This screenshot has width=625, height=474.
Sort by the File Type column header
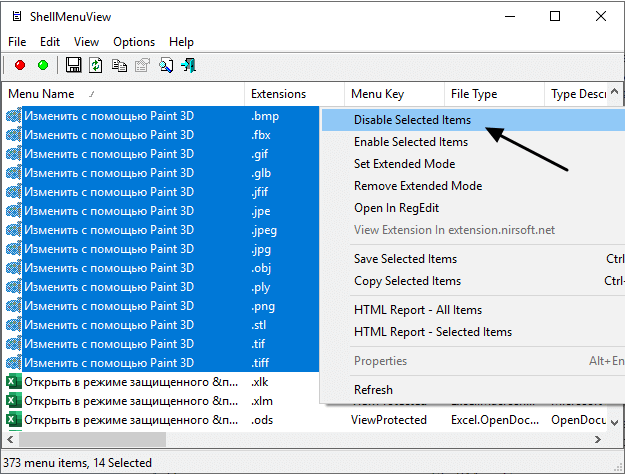pos(495,94)
